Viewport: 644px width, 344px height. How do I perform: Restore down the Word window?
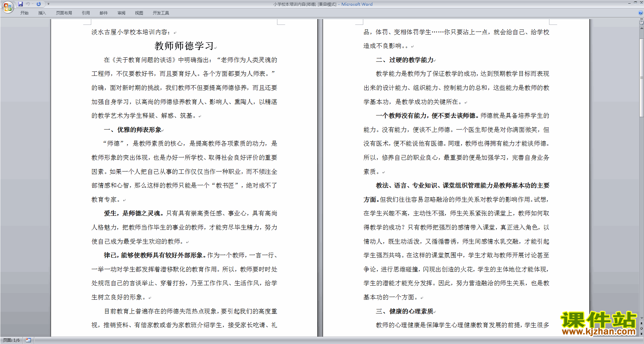coord(635,3)
